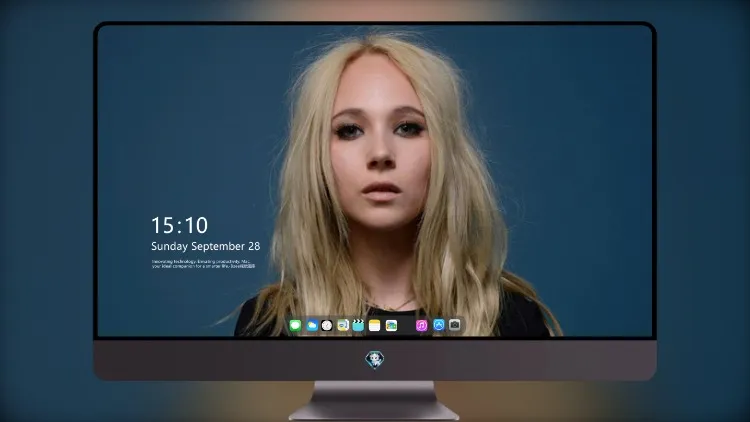
Task: Open the green Messages app in dock
Action: 295,325
